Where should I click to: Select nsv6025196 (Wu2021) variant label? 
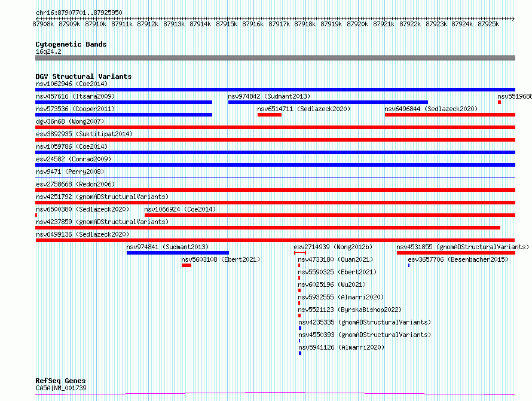[332, 284]
